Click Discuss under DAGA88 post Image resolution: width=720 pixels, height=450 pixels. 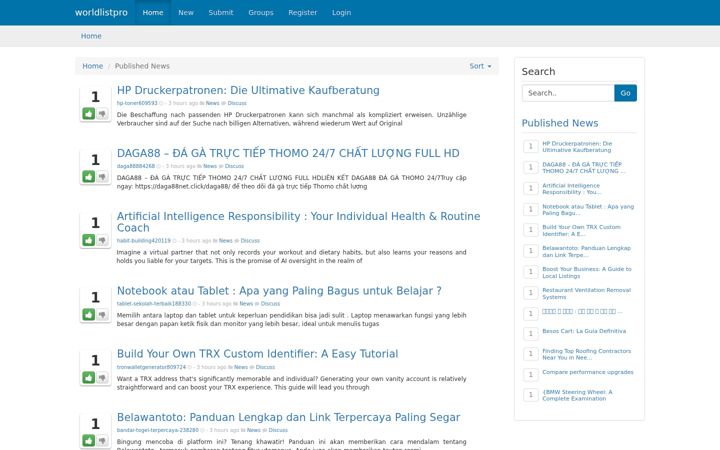coord(234,166)
